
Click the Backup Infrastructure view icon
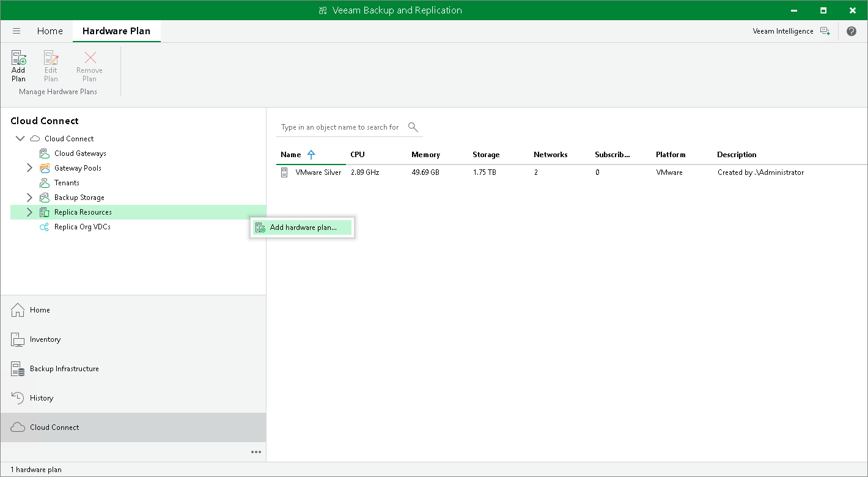[18, 369]
